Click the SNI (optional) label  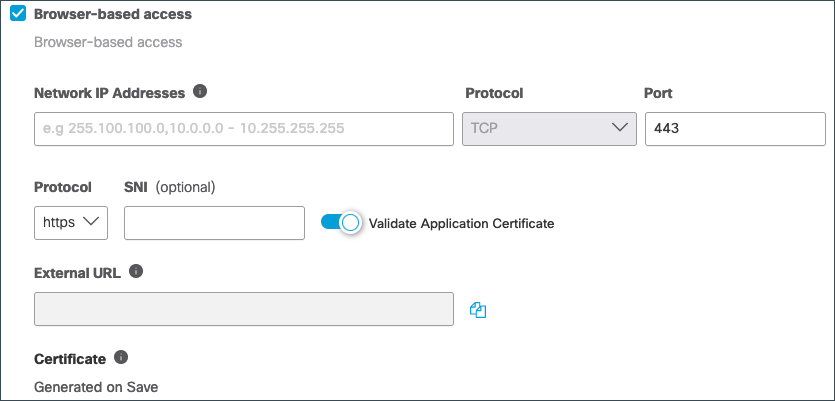pos(169,187)
